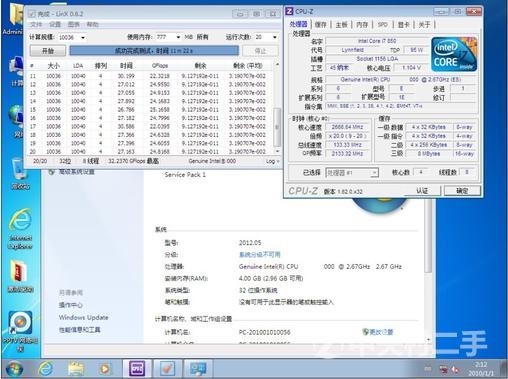The height and width of the screenshot is (379, 508).
Task: Click CPU-Z core speed 2666.64 MHz value
Action: (348, 127)
